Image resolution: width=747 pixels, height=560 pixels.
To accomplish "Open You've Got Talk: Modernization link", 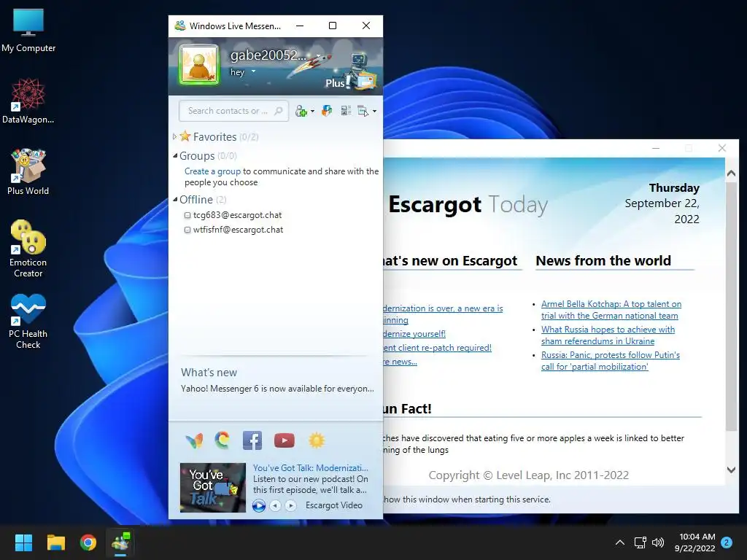I will click(311, 467).
